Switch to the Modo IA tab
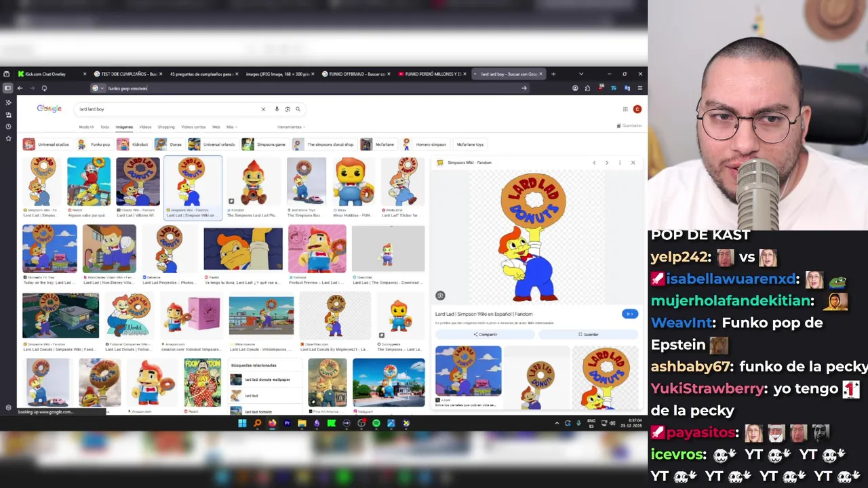The width and height of the screenshot is (868, 488). pos(86,127)
